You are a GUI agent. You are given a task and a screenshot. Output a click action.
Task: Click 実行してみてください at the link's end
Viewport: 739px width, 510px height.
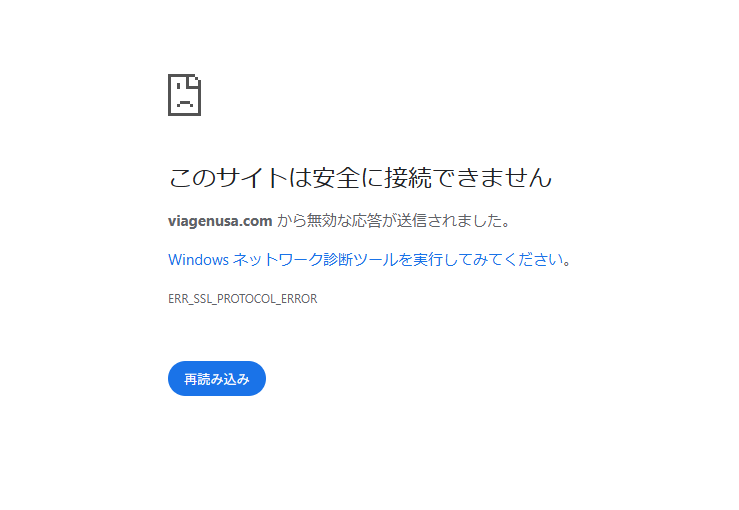[488, 260]
